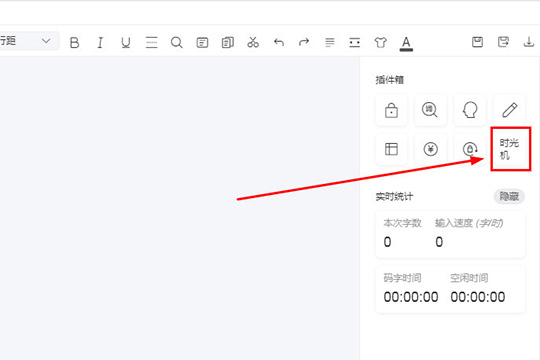The width and height of the screenshot is (540, 360).
Task: Open the line spacing (行距) dropdown
Action: (x=29, y=41)
